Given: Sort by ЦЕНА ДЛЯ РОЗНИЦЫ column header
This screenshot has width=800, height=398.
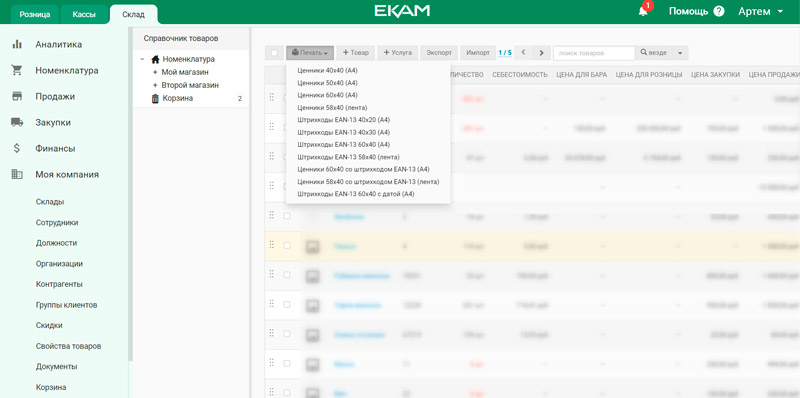Looking at the screenshot, I should point(649,74).
